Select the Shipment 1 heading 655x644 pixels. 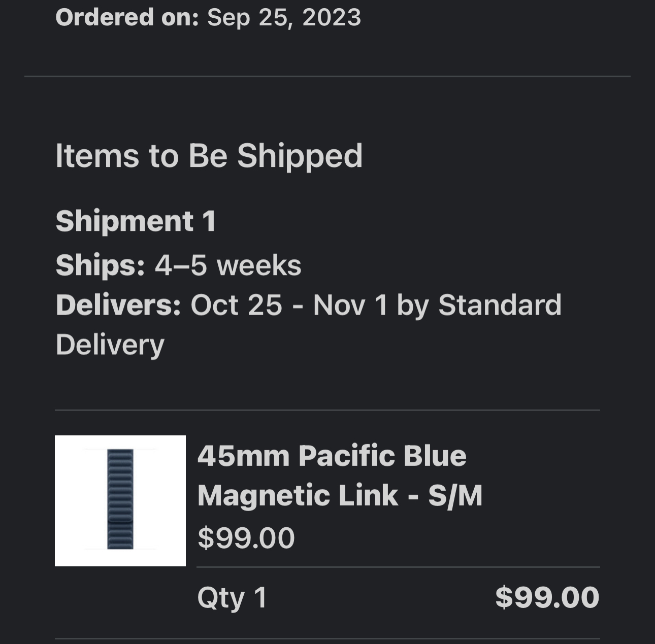coord(136,221)
